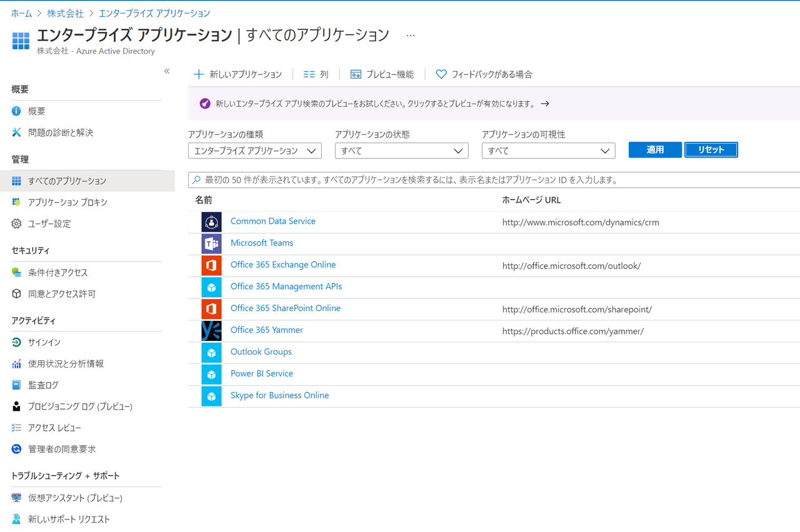800x532 pixels.
Task: Open the Office 365 SharePoint Online link
Action: (286, 308)
